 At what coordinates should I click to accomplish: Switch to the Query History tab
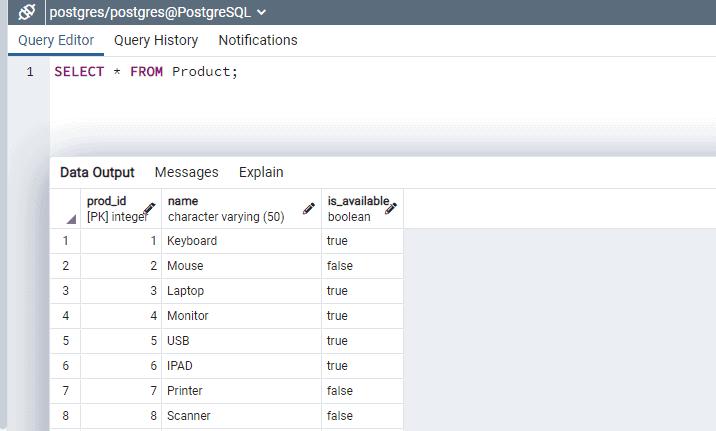coord(156,40)
